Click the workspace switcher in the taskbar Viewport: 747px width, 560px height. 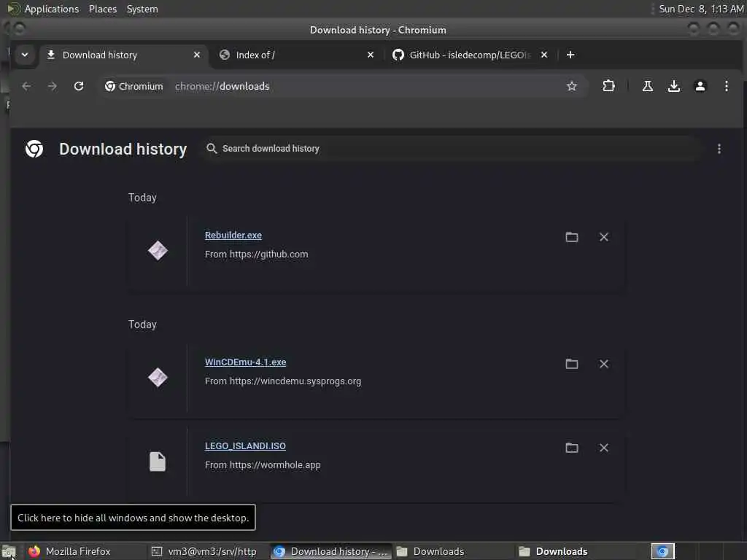[x=662, y=551]
